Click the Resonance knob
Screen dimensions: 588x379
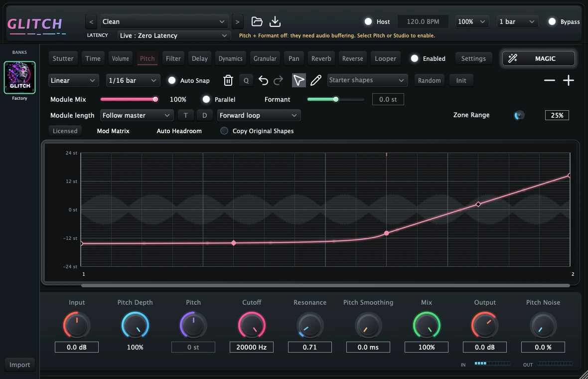[x=310, y=325]
